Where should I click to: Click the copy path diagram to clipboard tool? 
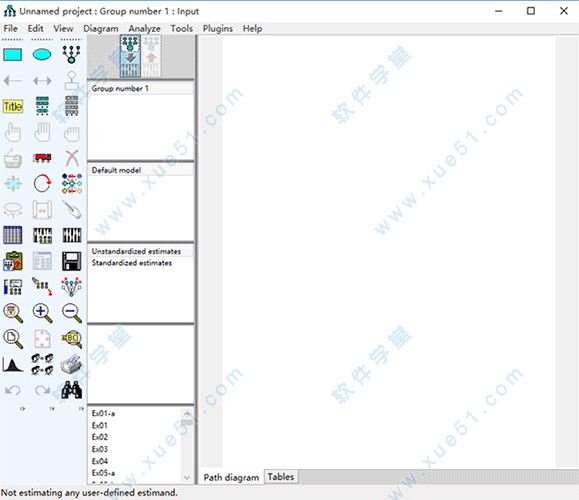pos(13,261)
